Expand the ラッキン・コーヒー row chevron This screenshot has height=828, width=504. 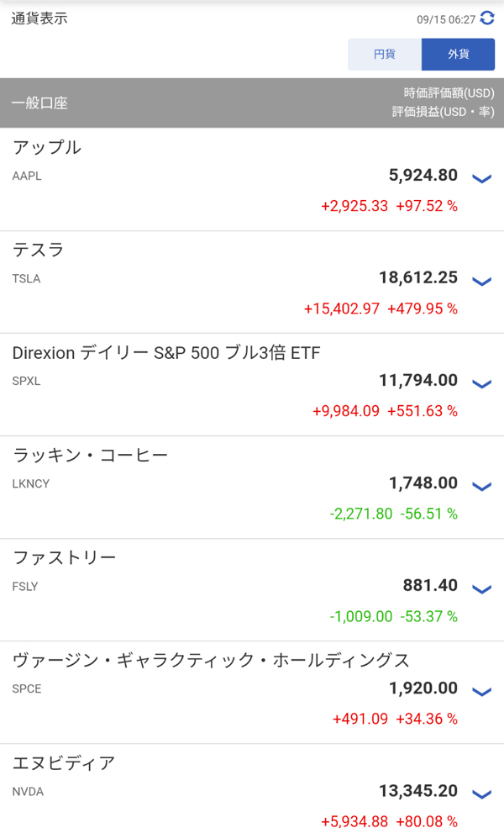click(x=481, y=487)
